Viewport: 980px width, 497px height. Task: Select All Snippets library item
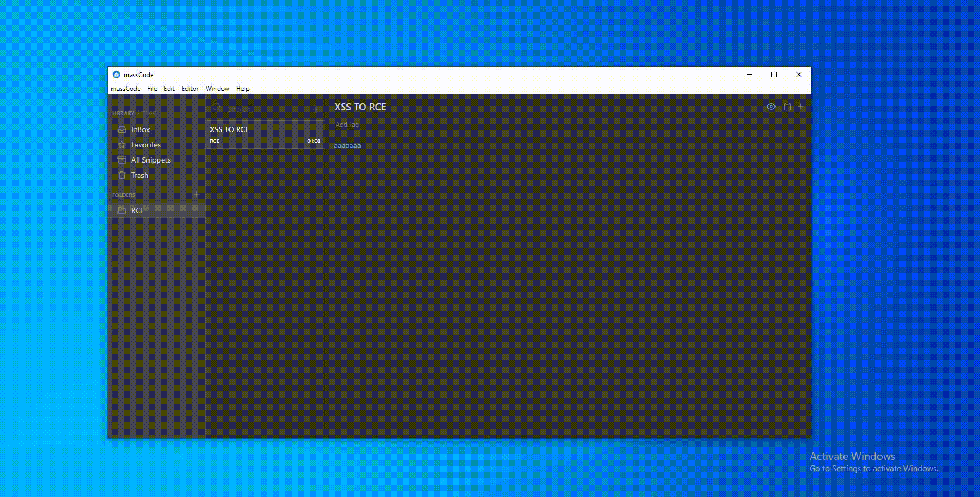(156, 160)
